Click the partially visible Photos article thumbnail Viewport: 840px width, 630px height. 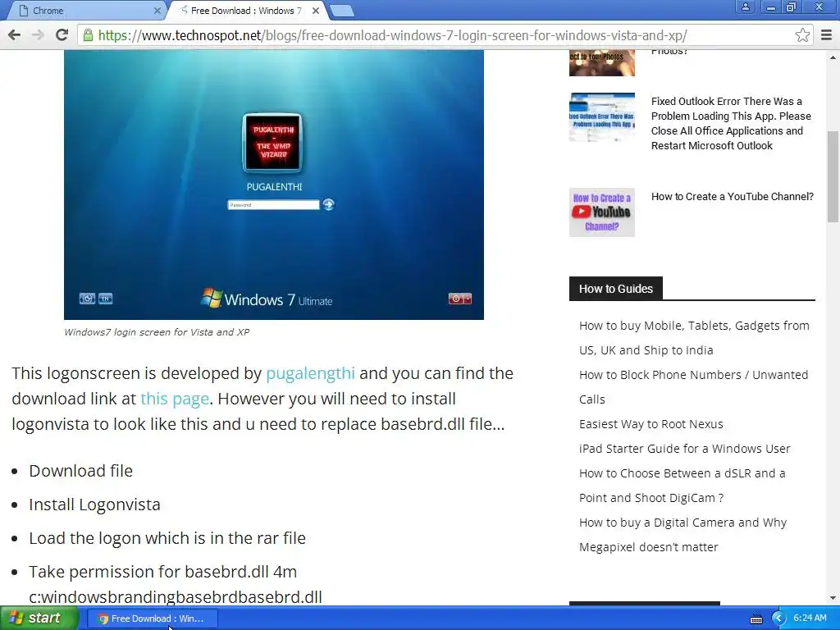(x=601, y=63)
